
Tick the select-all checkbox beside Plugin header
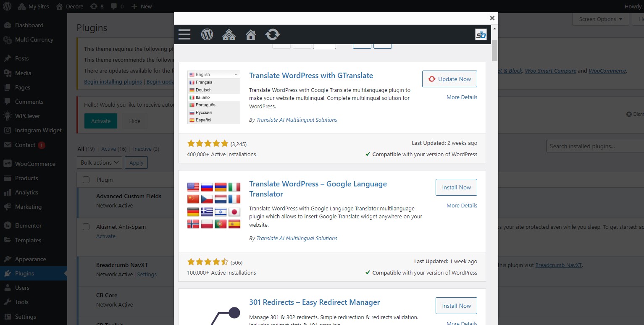tap(86, 180)
